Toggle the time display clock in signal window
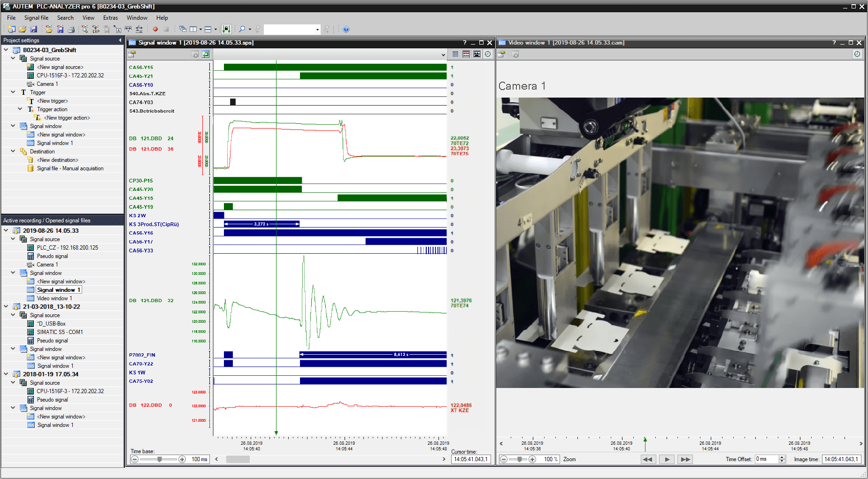 point(488,54)
